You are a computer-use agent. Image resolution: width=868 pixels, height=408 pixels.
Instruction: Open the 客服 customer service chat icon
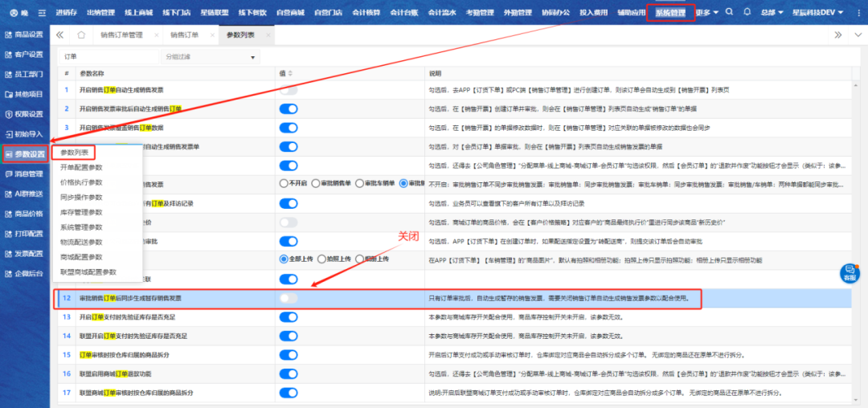coord(849,273)
